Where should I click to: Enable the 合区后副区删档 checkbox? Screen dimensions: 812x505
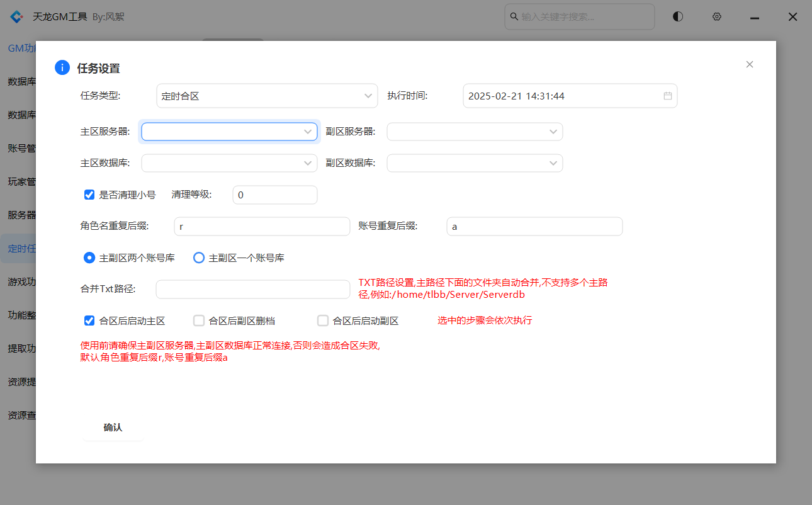click(x=199, y=321)
